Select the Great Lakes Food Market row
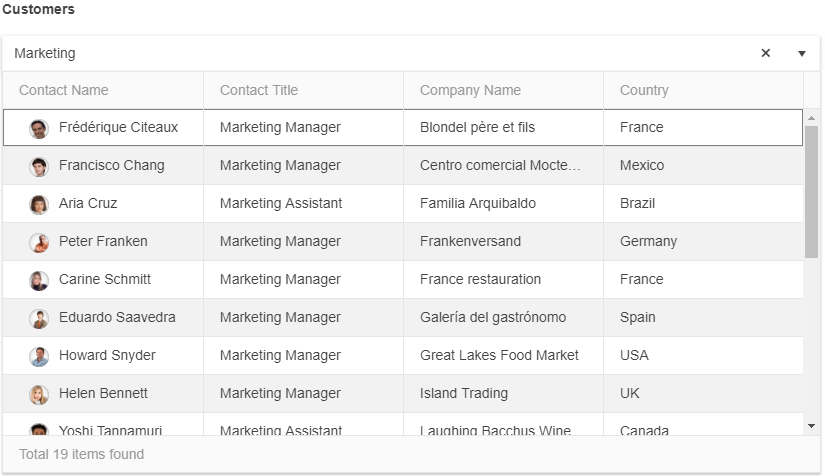Viewport: 825px width, 476px height. [403, 356]
